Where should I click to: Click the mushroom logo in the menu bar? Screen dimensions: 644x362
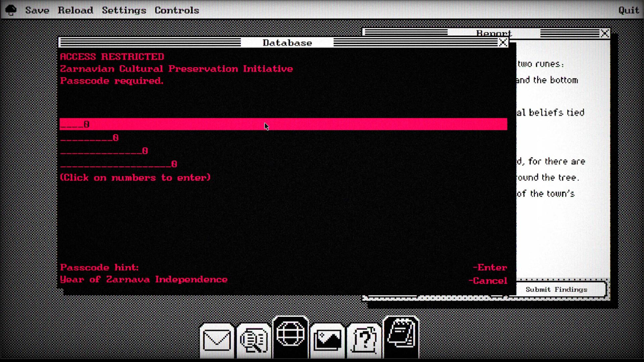coord(10,10)
